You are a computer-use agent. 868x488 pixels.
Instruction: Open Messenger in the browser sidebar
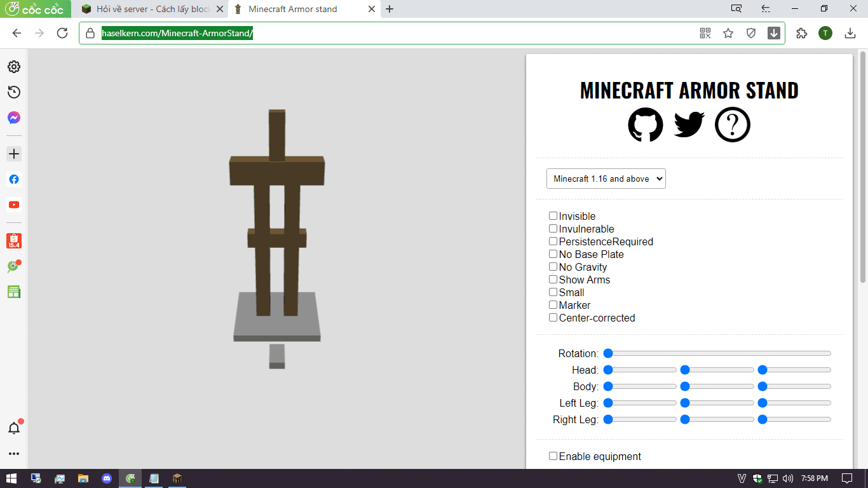click(14, 118)
